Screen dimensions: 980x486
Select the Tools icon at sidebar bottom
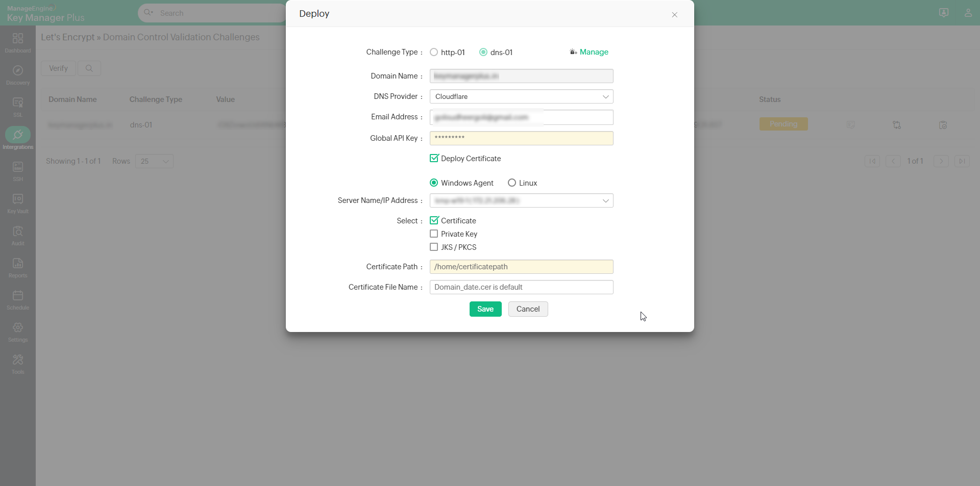(x=18, y=363)
